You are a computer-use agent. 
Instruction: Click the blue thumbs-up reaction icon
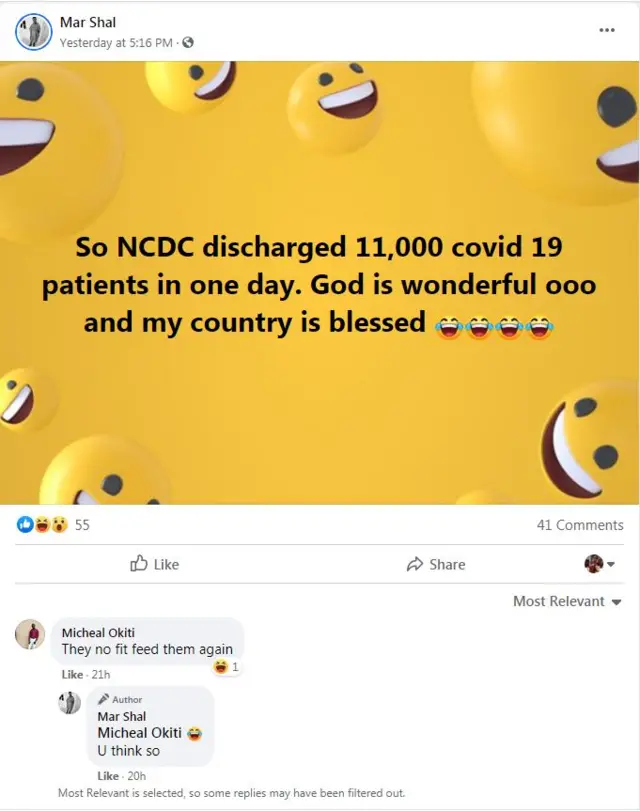[x=26, y=524]
